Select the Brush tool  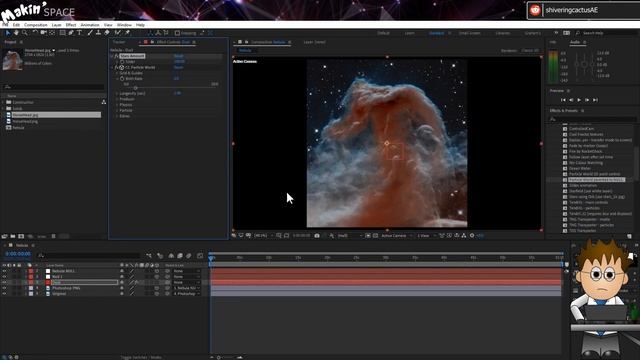point(90,33)
